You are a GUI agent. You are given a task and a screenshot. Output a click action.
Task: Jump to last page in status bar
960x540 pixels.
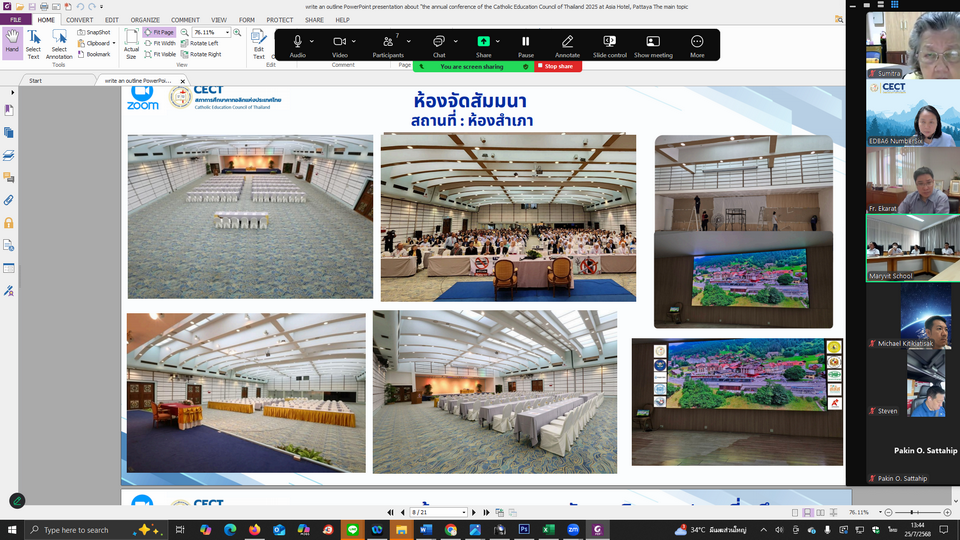click(x=487, y=512)
